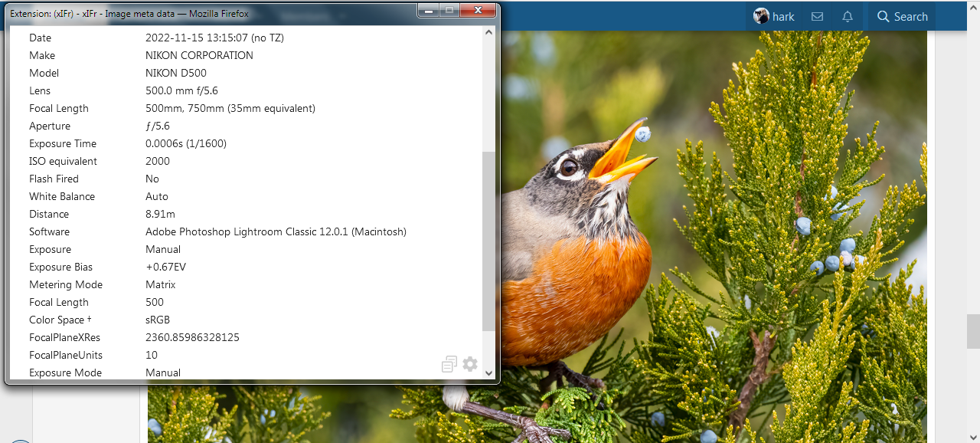This screenshot has width=980, height=443.
Task: Maximize the Image meta data window
Action: tap(449, 11)
